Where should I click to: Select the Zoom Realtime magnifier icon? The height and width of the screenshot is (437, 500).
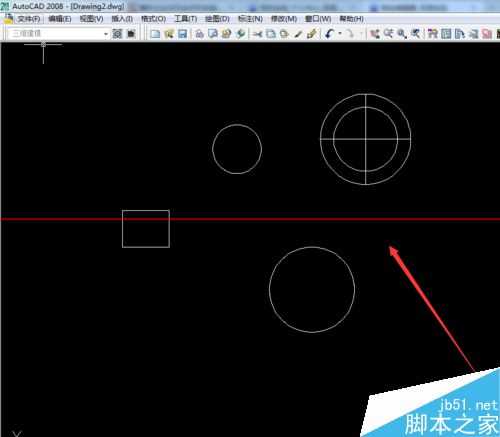tap(388, 34)
